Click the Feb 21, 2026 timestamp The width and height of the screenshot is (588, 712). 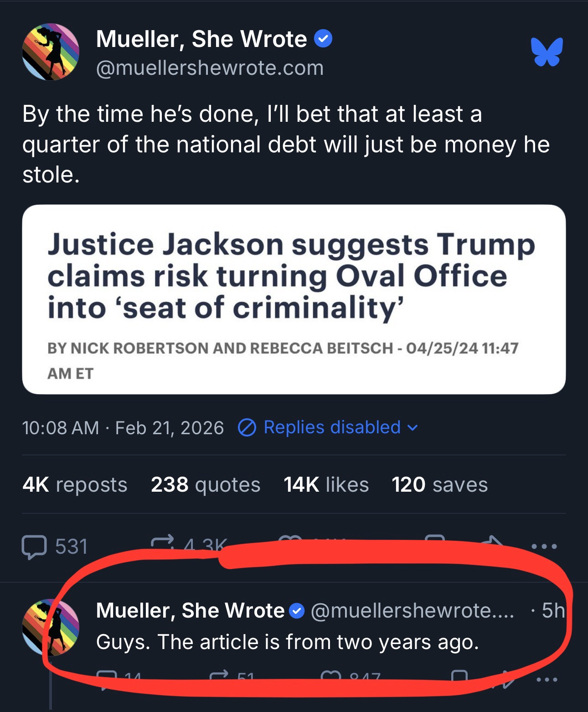169,428
